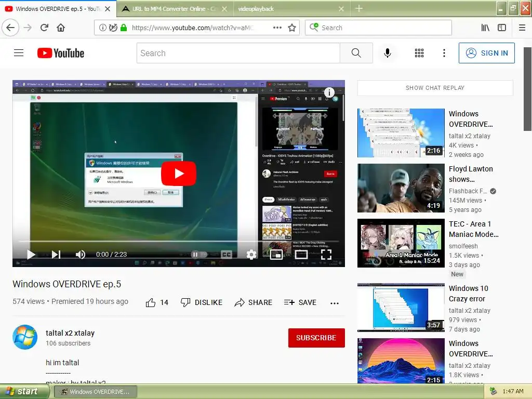Screen dimensions: 532x399
Task: Play the video with the large red button
Action: pyautogui.click(x=179, y=174)
